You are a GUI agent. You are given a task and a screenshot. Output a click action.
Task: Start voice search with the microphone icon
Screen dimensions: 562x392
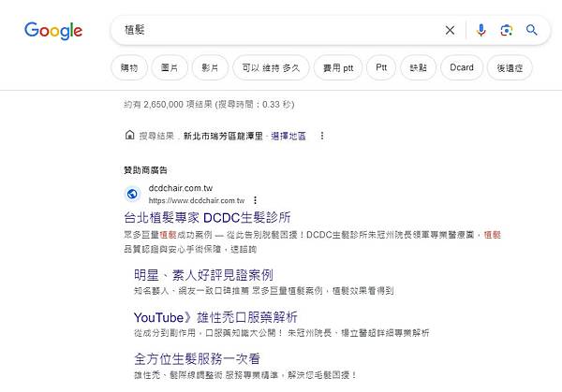(x=481, y=31)
